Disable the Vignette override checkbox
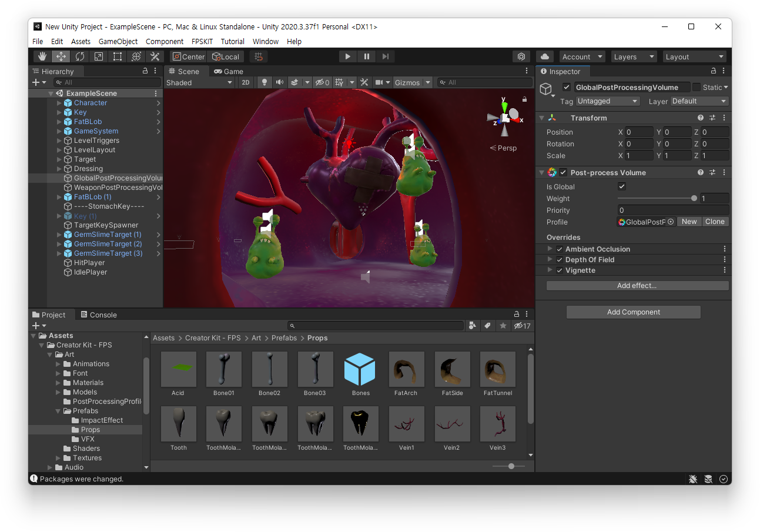Screen dimensions: 760x532 tap(560, 270)
